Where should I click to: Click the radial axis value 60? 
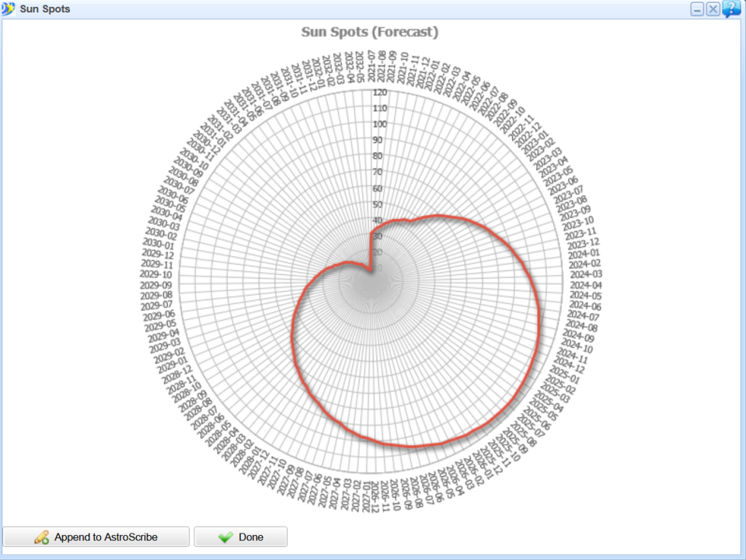pos(378,188)
